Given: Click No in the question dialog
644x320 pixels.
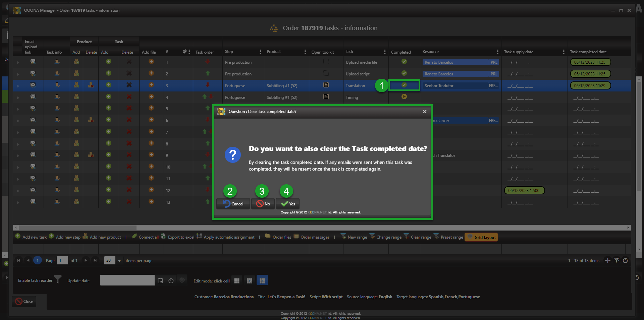Looking at the screenshot, I should pos(263,204).
